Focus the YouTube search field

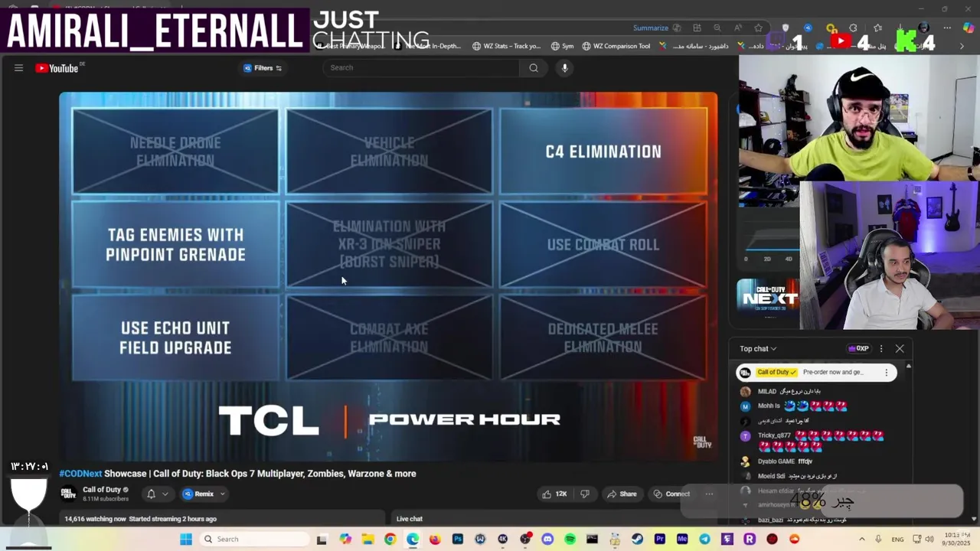pos(421,67)
